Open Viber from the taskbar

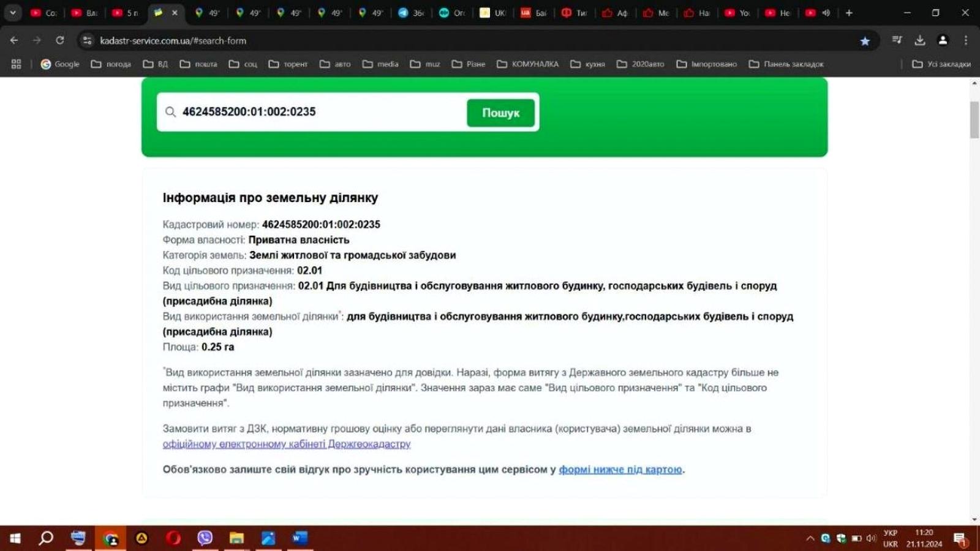click(x=205, y=538)
